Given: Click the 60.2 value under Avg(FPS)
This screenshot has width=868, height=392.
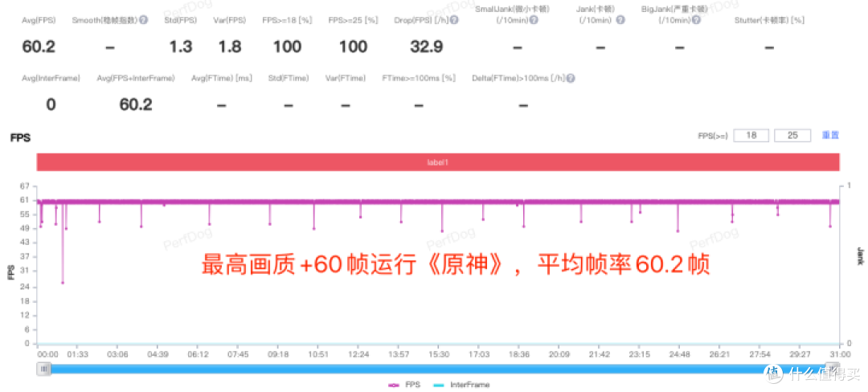Looking at the screenshot, I should (x=39, y=47).
